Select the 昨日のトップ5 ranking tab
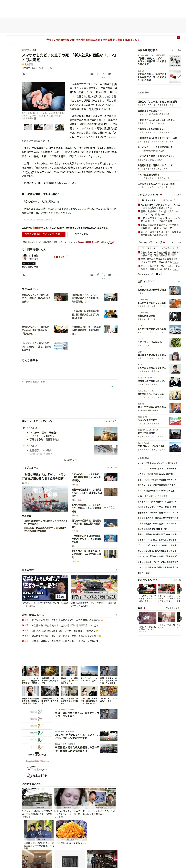Viewport: 186px width, 868px height. (170, 200)
